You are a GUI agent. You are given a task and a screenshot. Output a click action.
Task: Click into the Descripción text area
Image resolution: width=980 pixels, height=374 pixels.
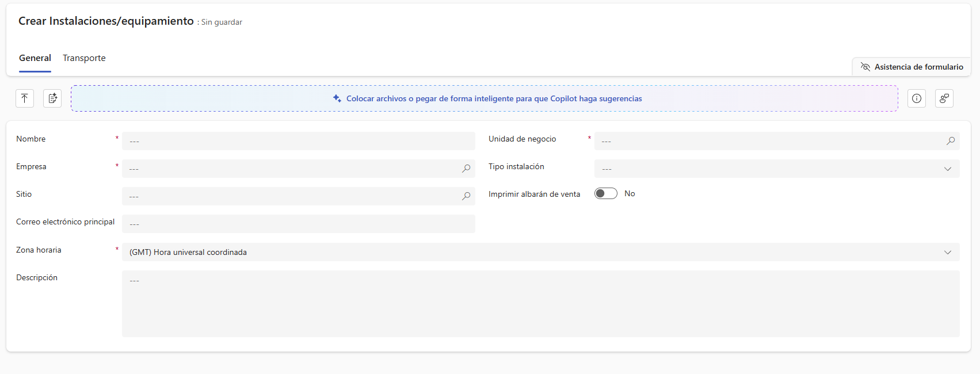pos(540,304)
